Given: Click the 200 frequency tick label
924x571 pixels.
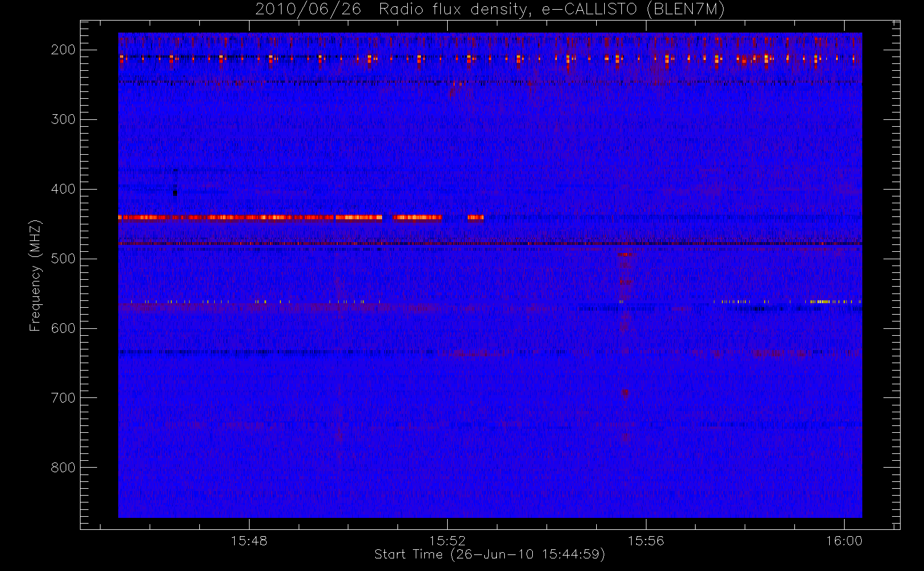Looking at the screenshot, I should coord(63,50).
